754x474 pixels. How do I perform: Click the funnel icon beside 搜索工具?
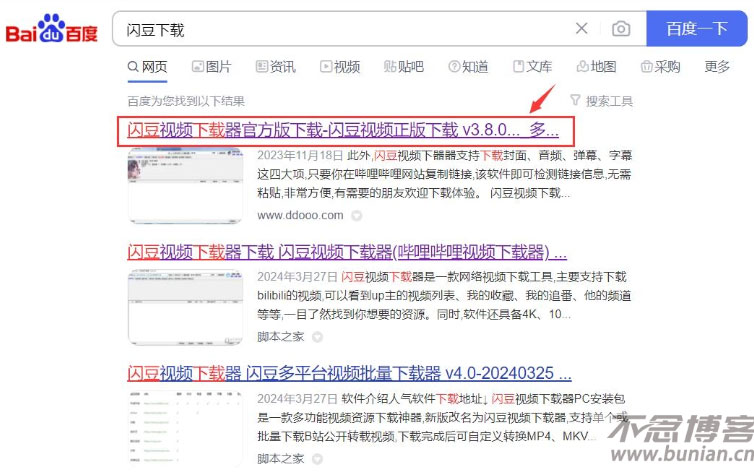575,100
